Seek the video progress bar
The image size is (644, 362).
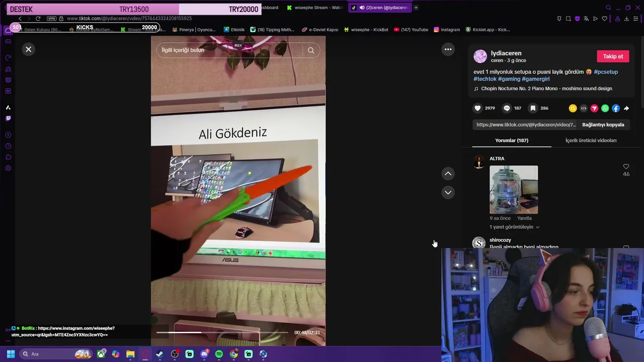(222, 332)
